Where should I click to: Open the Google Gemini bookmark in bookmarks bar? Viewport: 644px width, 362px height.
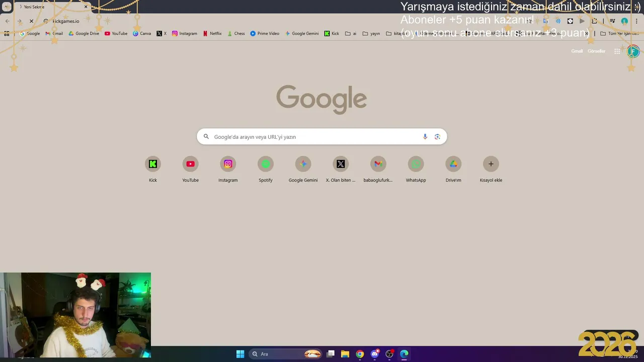[302, 34]
